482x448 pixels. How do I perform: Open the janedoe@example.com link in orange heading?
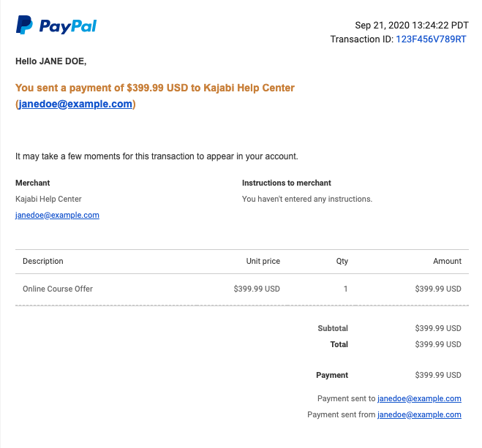point(75,104)
